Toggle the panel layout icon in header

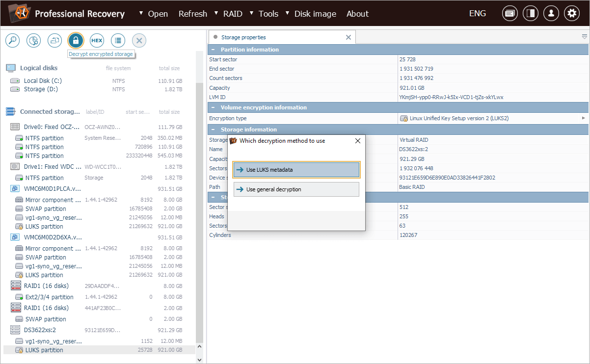(x=531, y=14)
